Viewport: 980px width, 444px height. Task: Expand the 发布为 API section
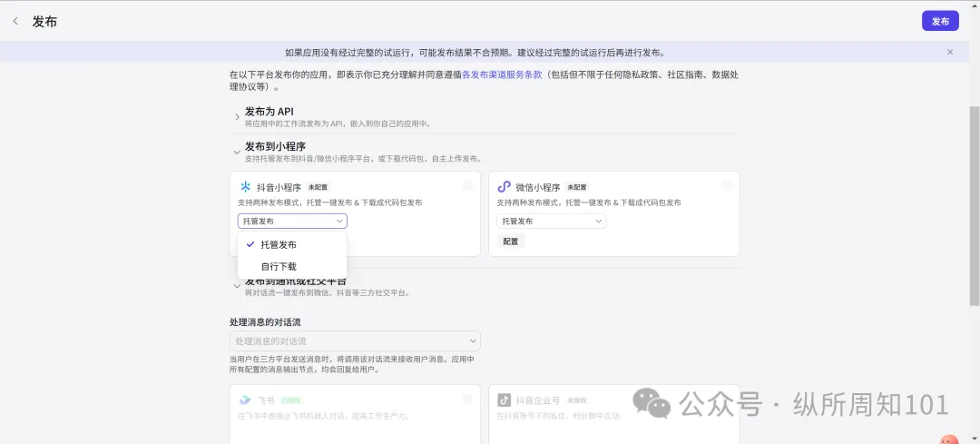(237, 117)
